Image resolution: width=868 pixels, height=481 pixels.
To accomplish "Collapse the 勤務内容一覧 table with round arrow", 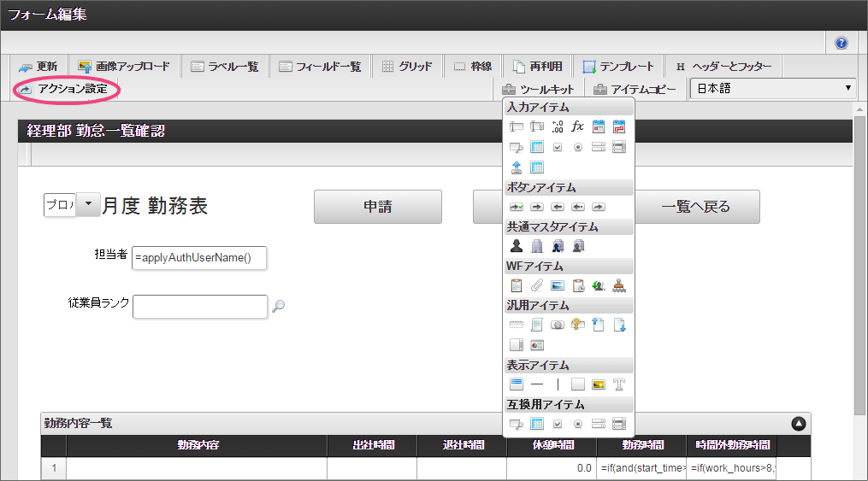I will 798,424.
